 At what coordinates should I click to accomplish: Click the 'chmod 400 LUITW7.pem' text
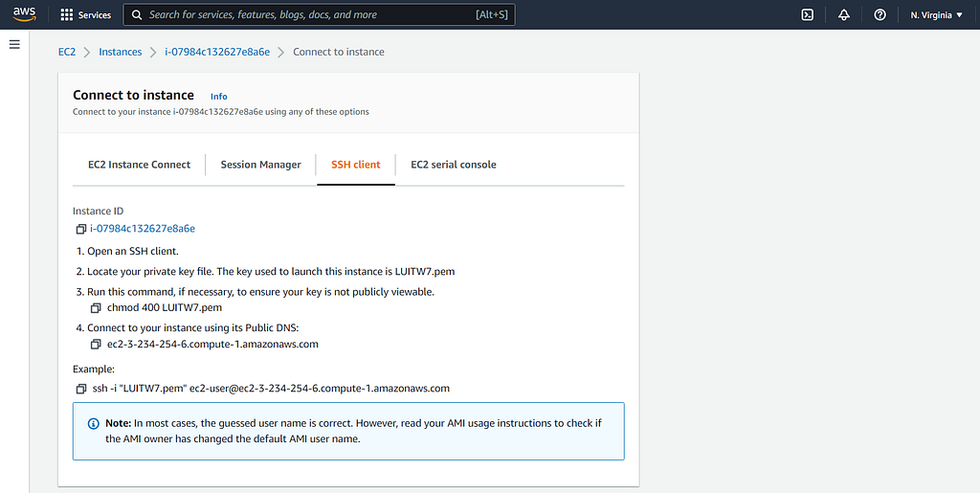click(165, 307)
